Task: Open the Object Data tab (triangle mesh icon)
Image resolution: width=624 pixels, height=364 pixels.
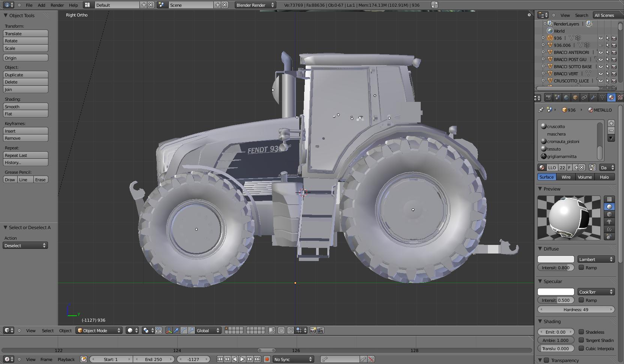Action: coord(602,97)
